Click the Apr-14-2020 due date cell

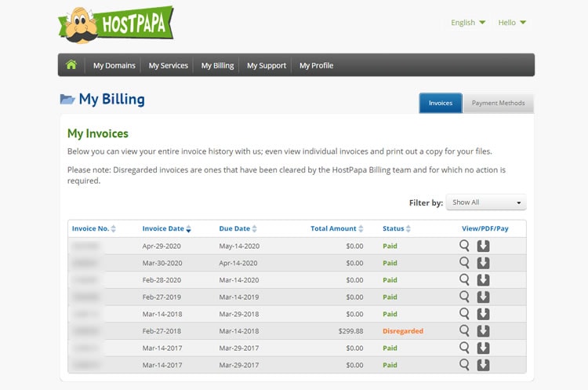[238, 263]
